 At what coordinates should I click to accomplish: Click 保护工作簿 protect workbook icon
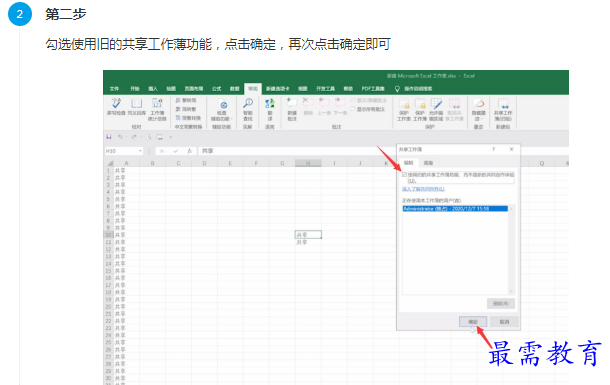pyautogui.click(x=420, y=109)
